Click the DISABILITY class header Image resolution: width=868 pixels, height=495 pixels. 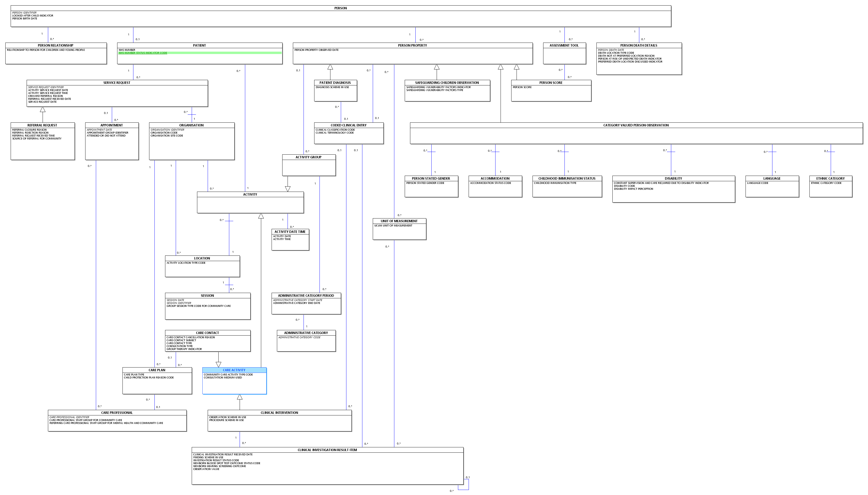673,179
